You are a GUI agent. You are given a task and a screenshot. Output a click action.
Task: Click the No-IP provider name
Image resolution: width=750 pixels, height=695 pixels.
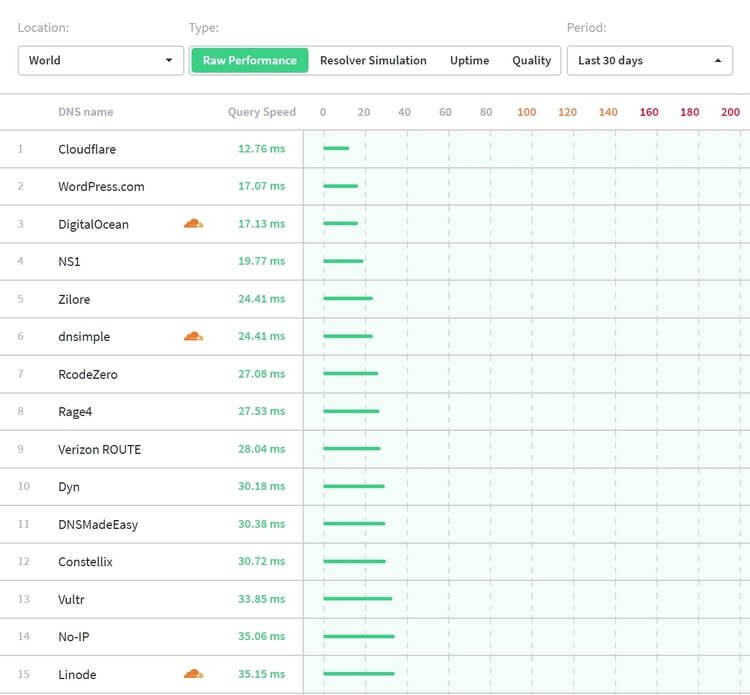click(x=74, y=637)
